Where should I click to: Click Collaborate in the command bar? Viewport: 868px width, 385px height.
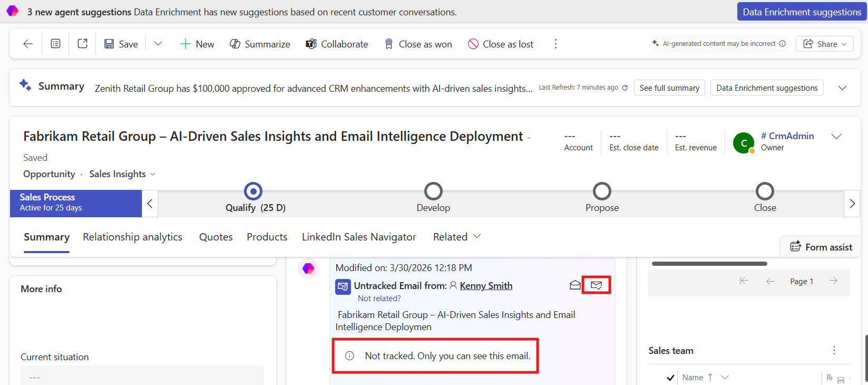pyautogui.click(x=337, y=44)
